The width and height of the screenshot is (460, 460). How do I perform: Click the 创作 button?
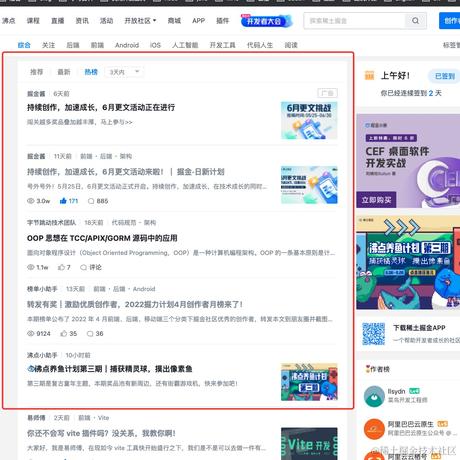tap(450, 21)
